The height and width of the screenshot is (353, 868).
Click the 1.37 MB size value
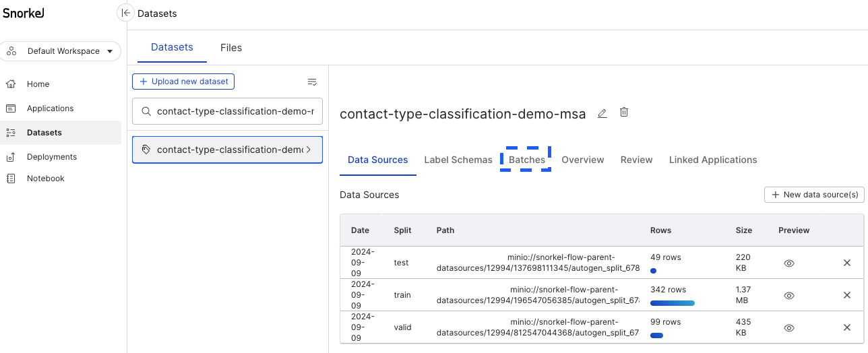point(745,295)
